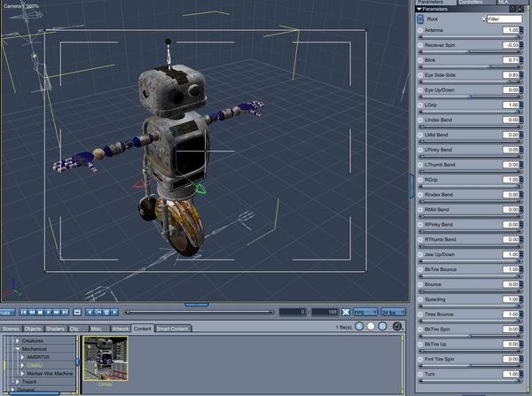Click the Speeding value field

pos(511,299)
